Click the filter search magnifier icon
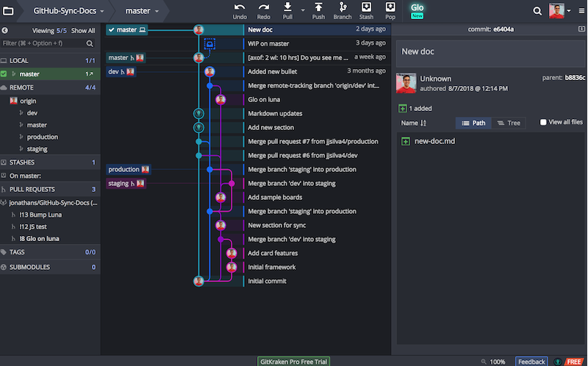 point(90,43)
